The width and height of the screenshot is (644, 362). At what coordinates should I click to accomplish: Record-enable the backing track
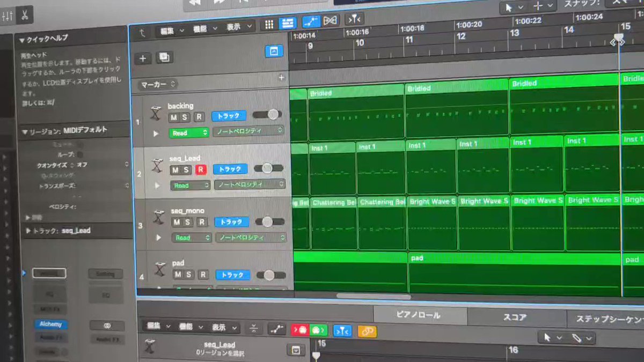tap(199, 117)
